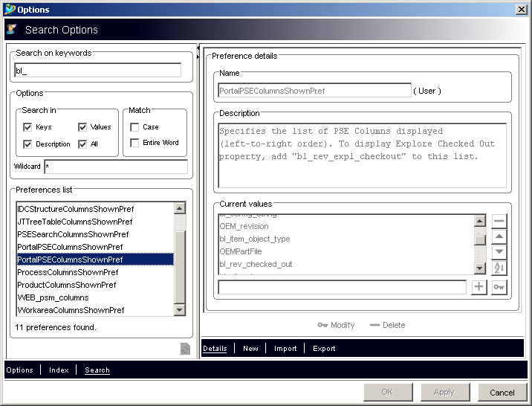Move selected value down arrow icon
The height and width of the screenshot is (406, 532).
click(499, 252)
